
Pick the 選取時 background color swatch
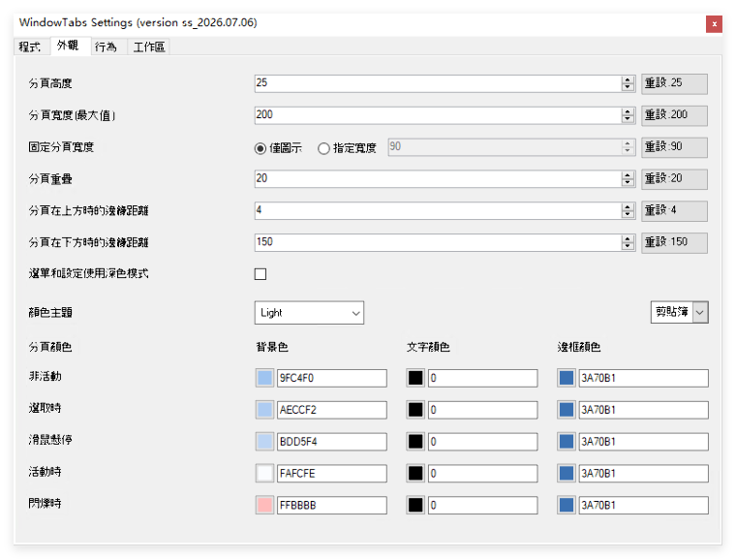[264, 410]
